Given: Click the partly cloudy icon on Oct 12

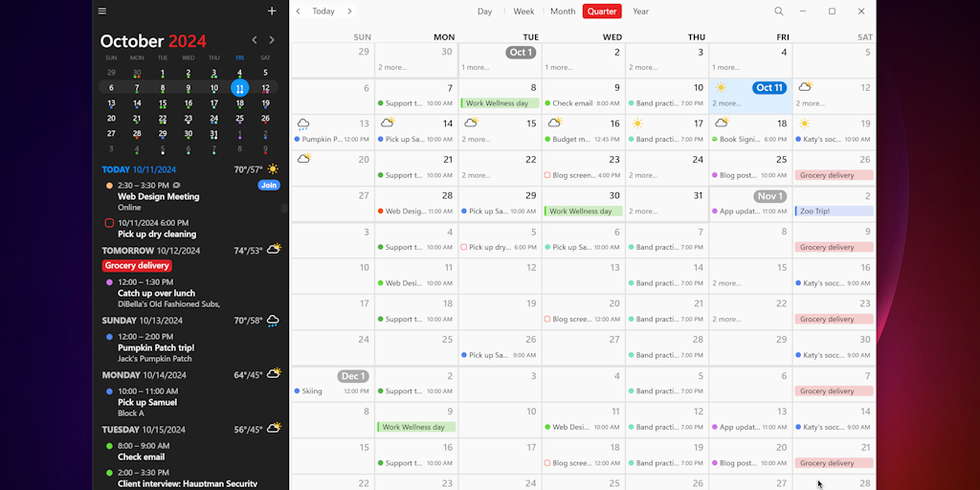Looking at the screenshot, I should click(x=805, y=86).
